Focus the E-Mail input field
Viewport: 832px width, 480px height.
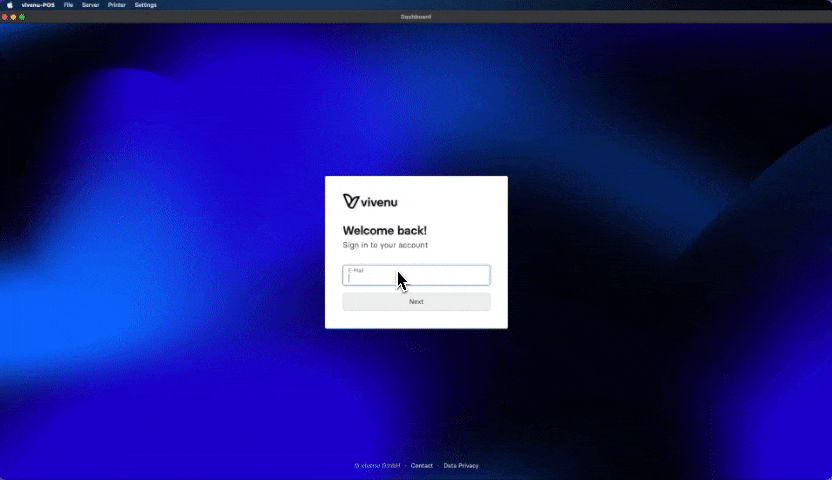pyautogui.click(x=416, y=277)
